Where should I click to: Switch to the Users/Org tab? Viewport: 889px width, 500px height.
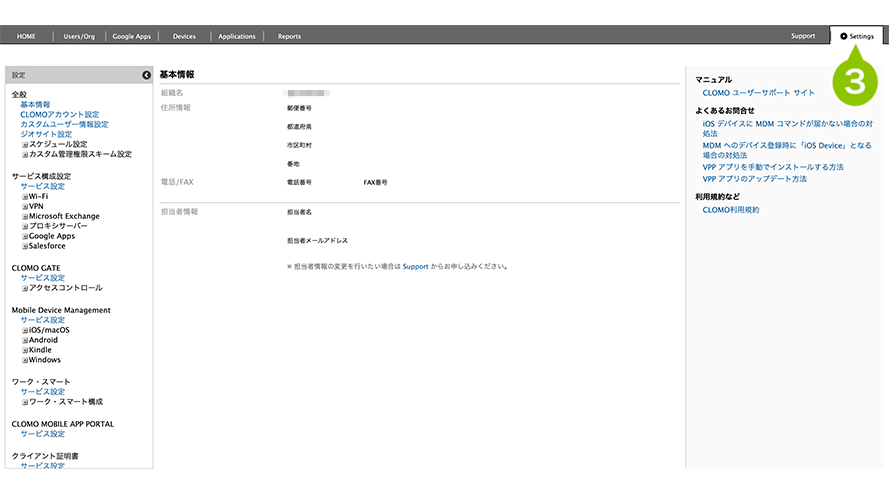click(x=79, y=36)
